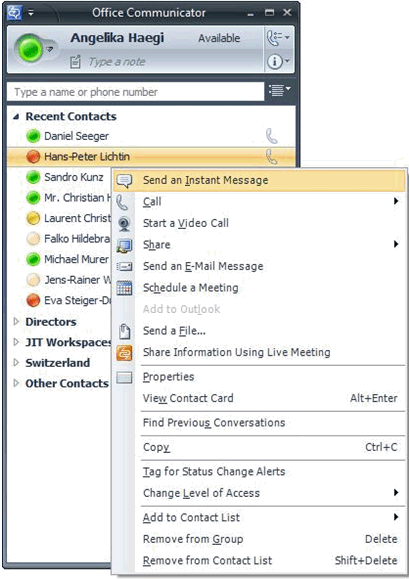Select contact Mr. Christian

tap(78, 198)
